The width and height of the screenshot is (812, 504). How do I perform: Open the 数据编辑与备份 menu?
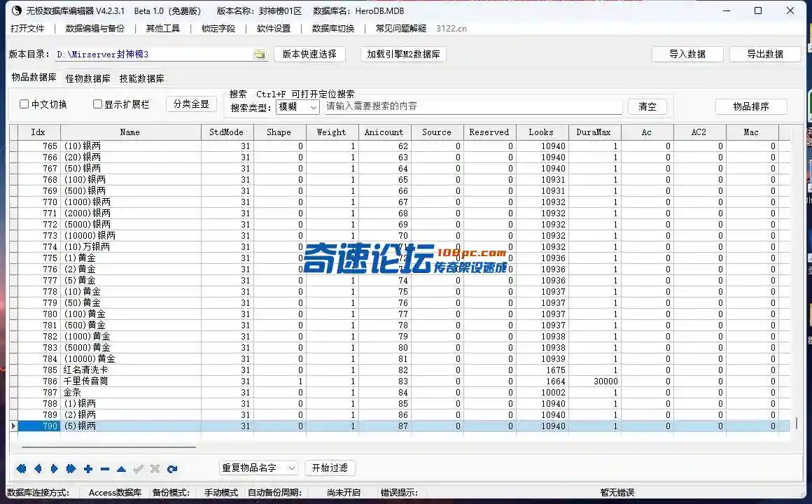coord(95,29)
